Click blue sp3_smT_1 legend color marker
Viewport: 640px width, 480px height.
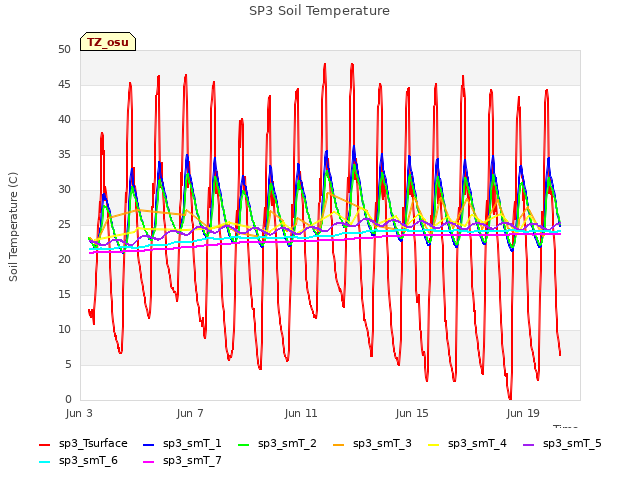(149, 444)
